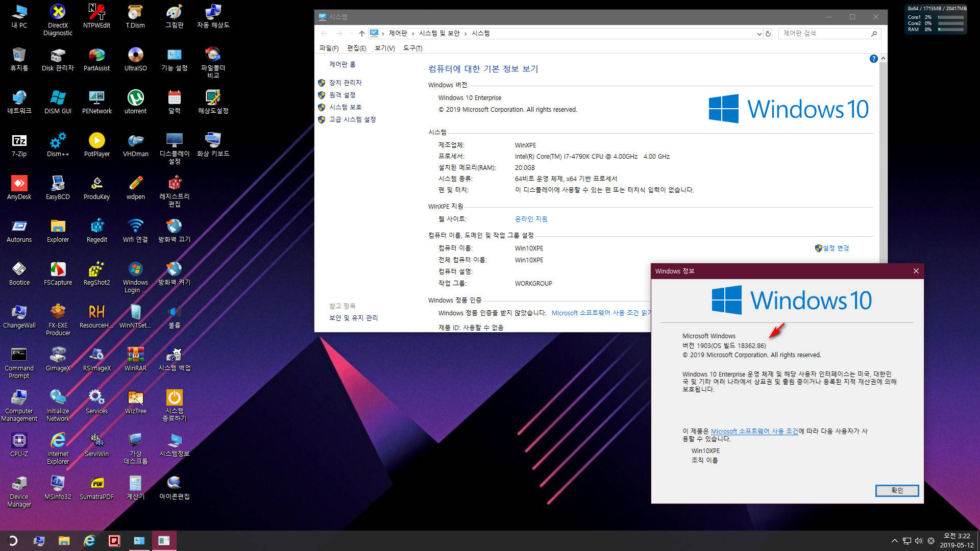
Task: Open NTPWEdit desktop icon
Action: [96, 16]
